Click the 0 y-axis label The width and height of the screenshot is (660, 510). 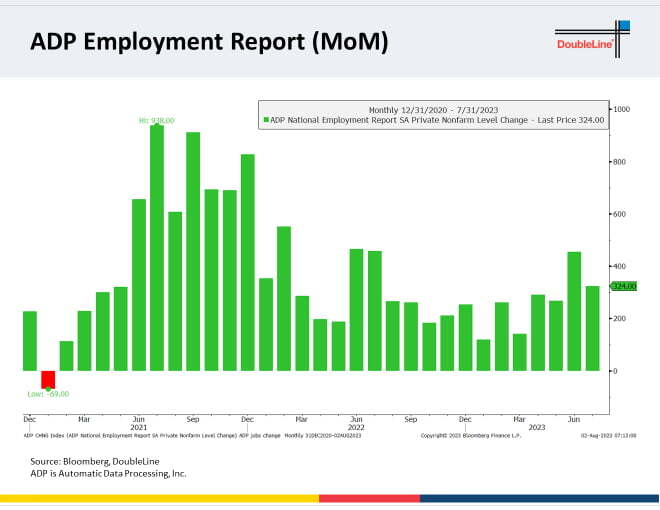tap(615, 371)
